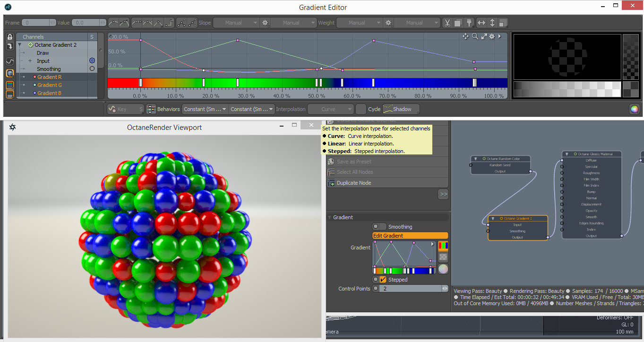Open the graph settings gear icon
The width and height of the screenshot is (644, 342).
click(492, 36)
